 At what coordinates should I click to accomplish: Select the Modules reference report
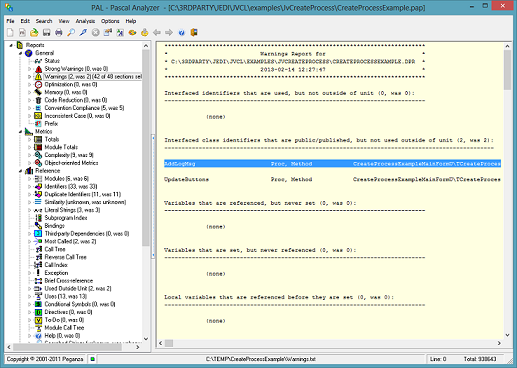pos(67,179)
